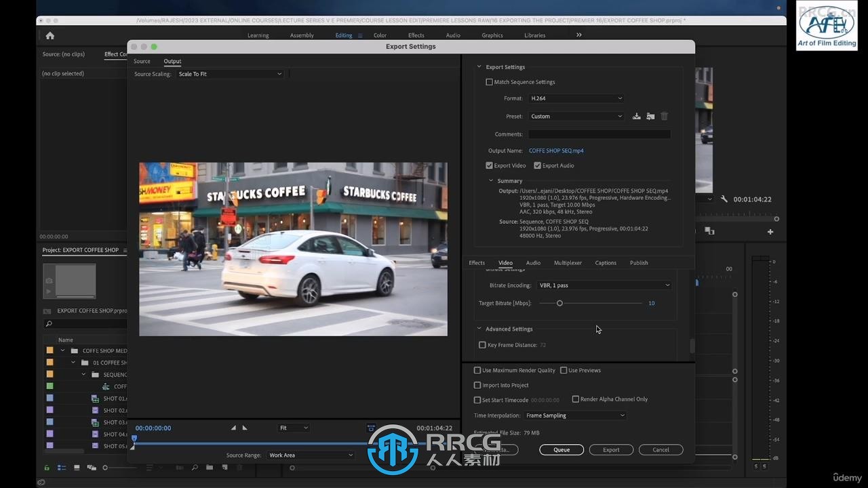Click the Export button
This screenshot has width=868, height=488.
point(611,449)
